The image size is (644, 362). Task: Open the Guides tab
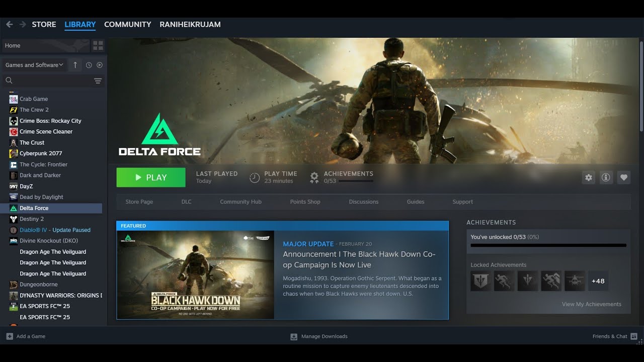click(416, 202)
